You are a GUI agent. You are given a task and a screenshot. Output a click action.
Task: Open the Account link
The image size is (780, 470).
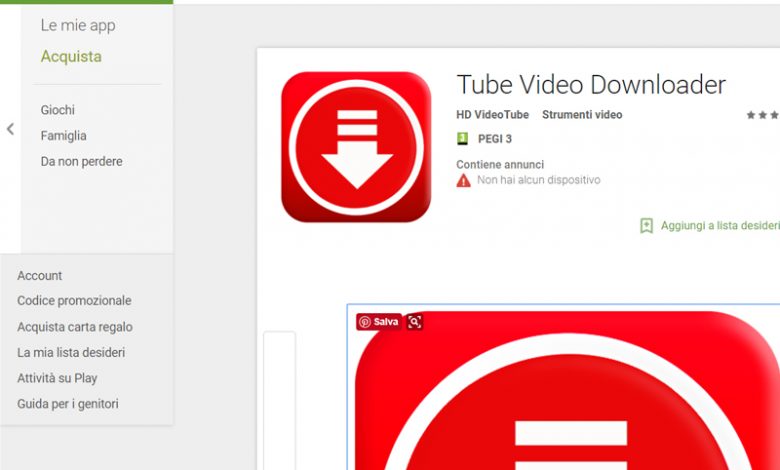tap(40, 276)
